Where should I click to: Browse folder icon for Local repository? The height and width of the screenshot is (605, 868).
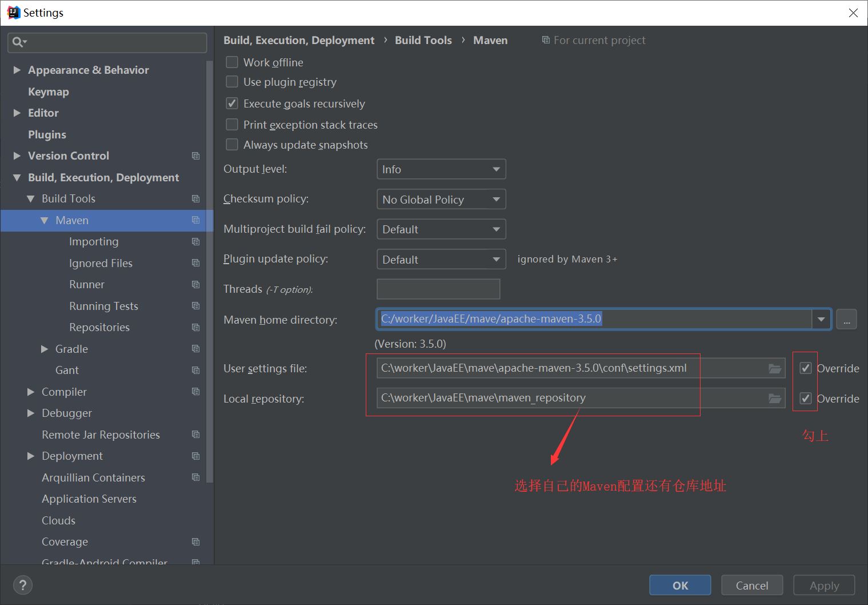775,398
